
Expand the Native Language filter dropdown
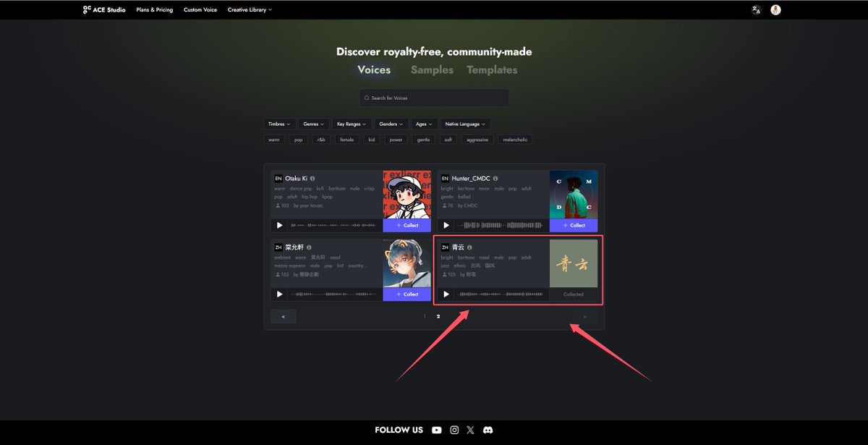click(x=466, y=124)
